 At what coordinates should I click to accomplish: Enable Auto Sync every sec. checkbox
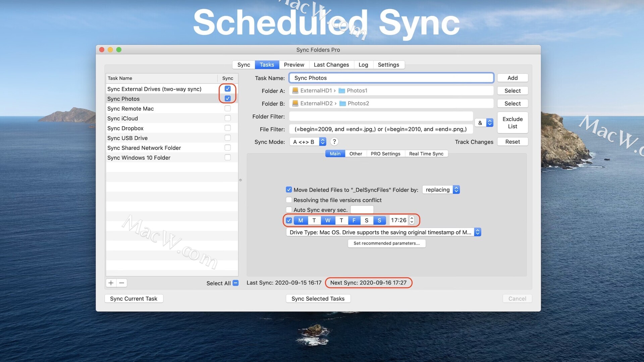[289, 210]
